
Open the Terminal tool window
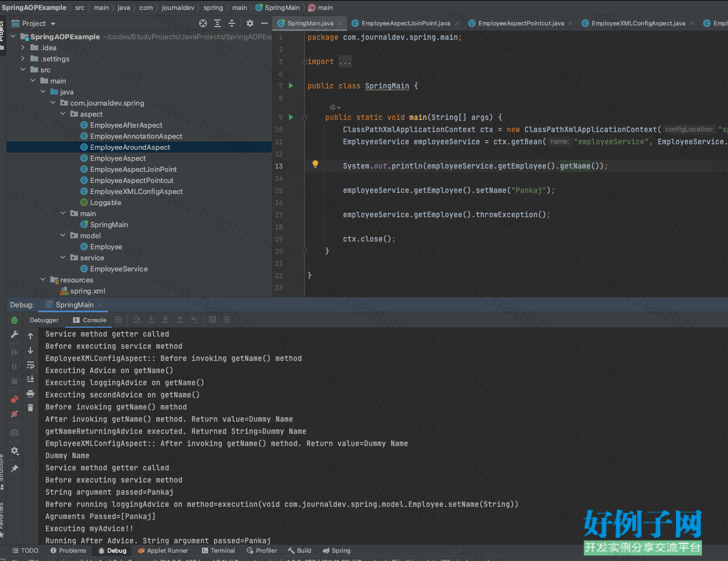pyautogui.click(x=219, y=550)
